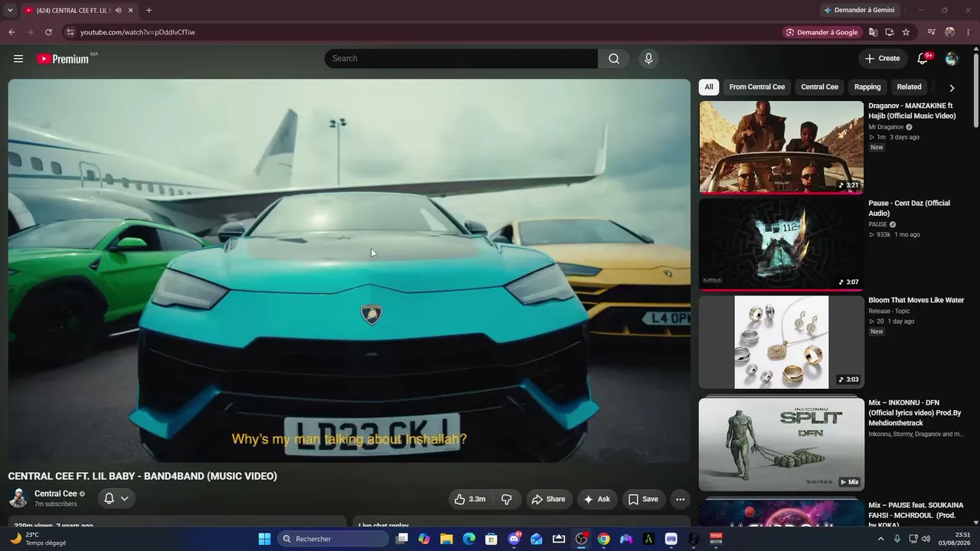The image size is (980, 551).
Task: Click the 'Release - Topic' channel name
Action: 890,311
